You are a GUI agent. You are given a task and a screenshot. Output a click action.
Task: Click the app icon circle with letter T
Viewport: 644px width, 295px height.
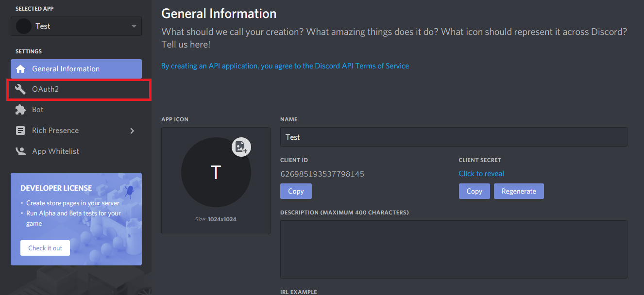click(x=216, y=173)
